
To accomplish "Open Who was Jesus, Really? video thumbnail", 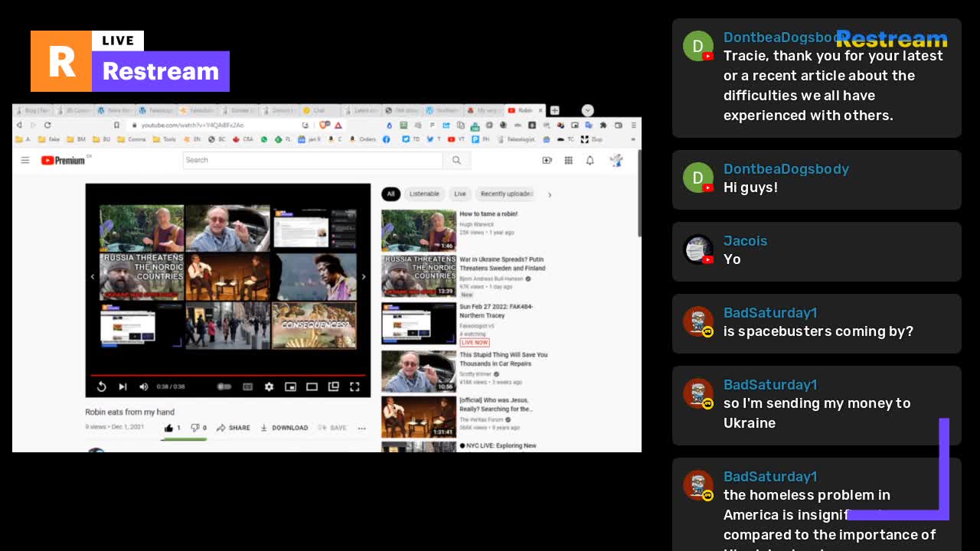I will (x=419, y=416).
